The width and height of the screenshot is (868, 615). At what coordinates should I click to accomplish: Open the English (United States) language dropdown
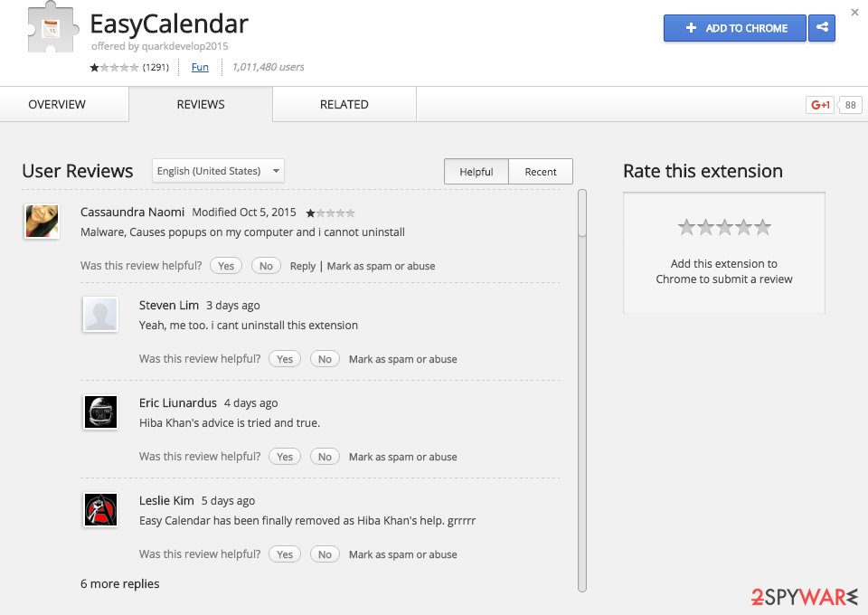pyautogui.click(x=218, y=171)
